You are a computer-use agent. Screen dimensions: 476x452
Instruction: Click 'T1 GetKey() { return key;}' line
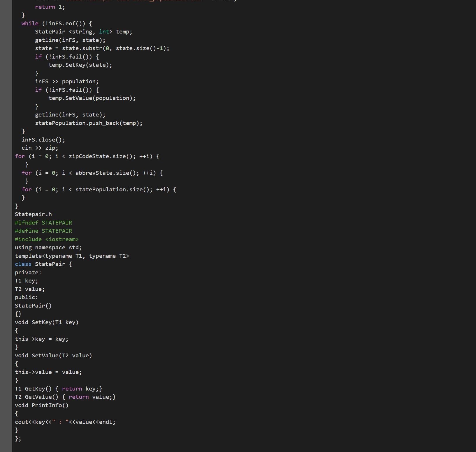click(x=59, y=389)
